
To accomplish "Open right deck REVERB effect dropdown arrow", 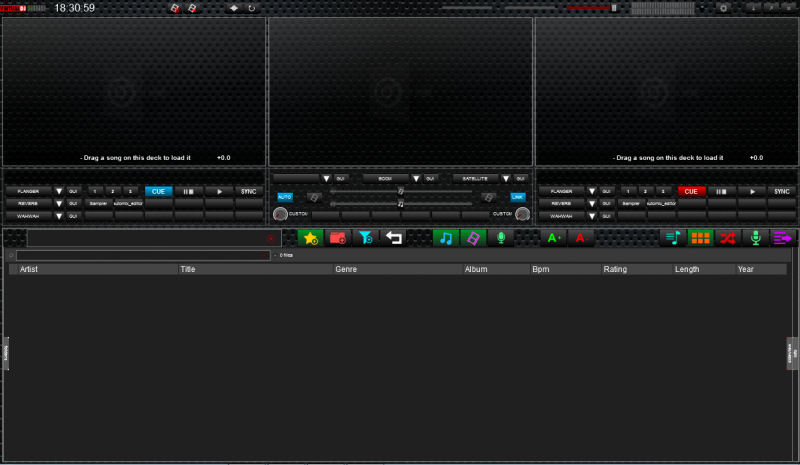I will (x=592, y=204).
